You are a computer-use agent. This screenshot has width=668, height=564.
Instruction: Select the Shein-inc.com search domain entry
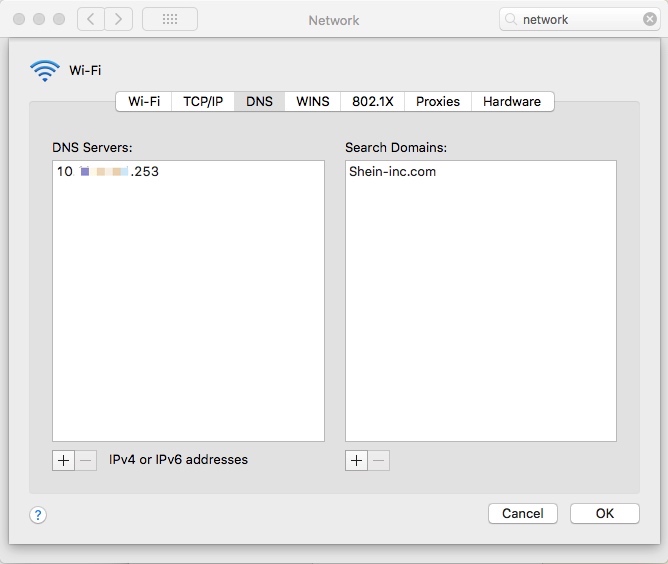pos(392,171)
